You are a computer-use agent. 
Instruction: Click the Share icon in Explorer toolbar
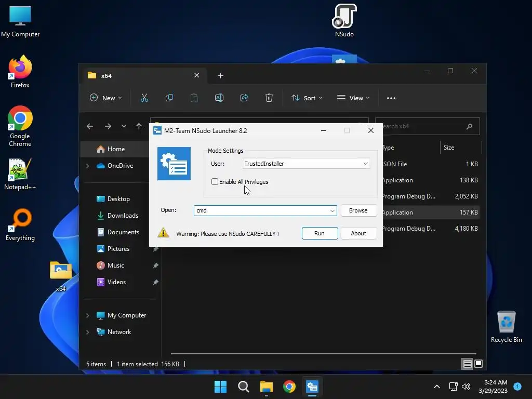click(x=244, y=98)
